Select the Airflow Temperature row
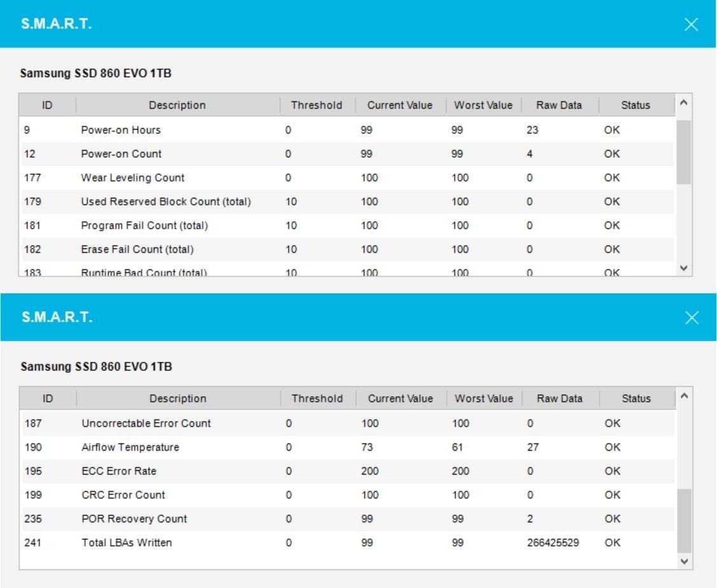 [347, 447]
